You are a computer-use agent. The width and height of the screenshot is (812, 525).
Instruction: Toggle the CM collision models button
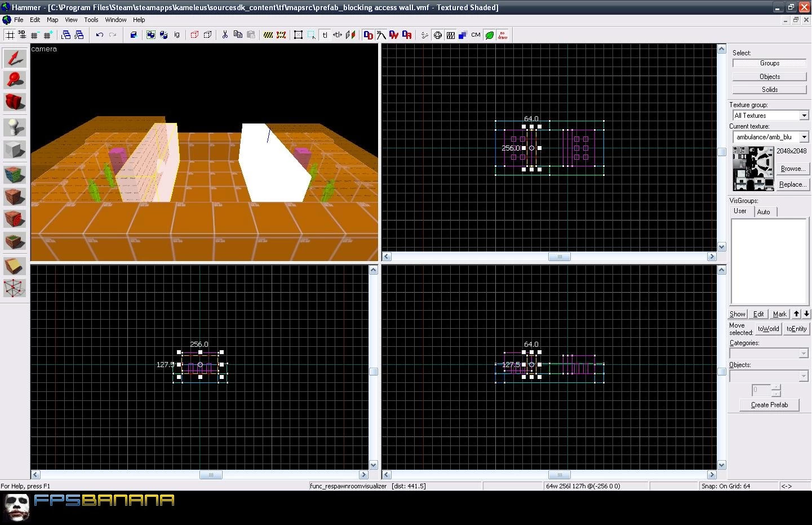[x=476, y=35]
